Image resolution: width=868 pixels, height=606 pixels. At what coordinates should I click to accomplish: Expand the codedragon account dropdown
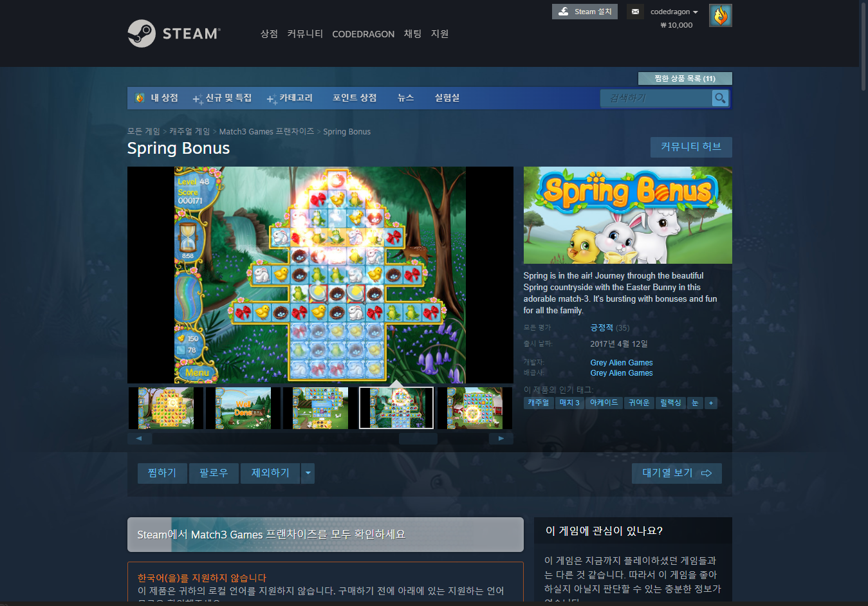click(x=674, y=12)
